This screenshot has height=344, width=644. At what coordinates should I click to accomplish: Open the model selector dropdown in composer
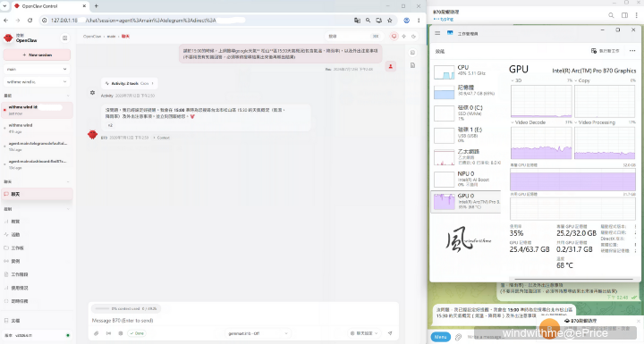[x=258, y=333]
